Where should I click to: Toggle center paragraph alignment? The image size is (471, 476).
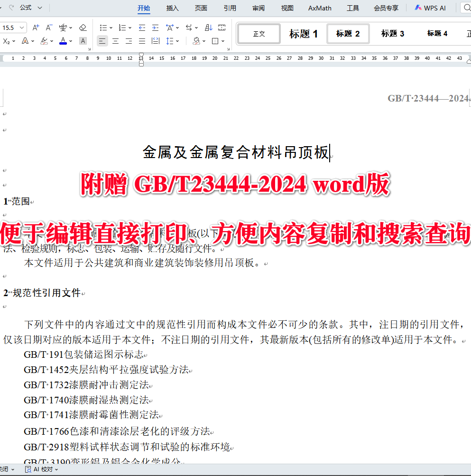point(116,41)
